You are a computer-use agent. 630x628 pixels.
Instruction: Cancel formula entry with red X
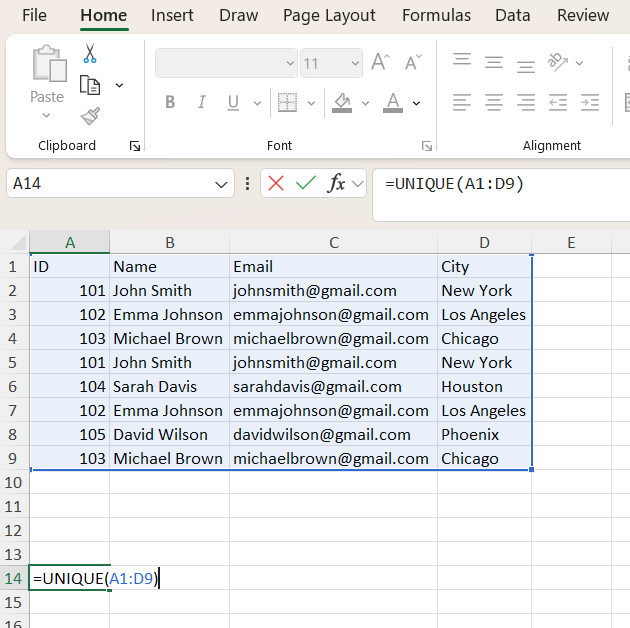pyautogui.click(x=276, y=183)
